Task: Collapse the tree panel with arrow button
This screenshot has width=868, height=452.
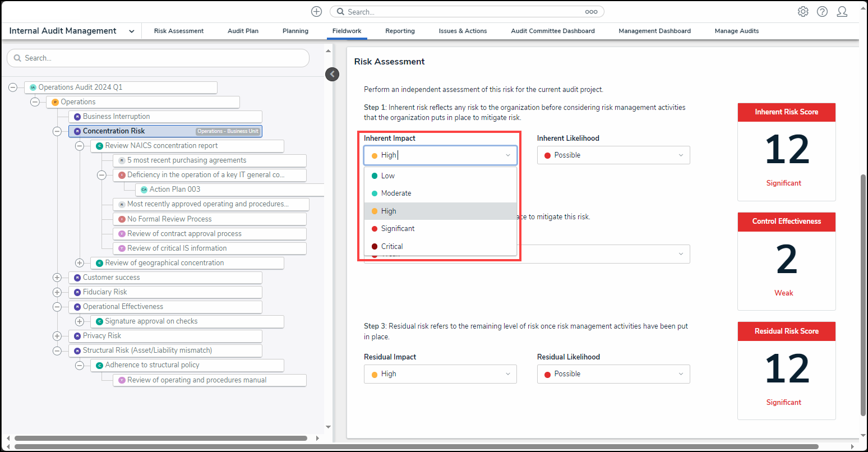Action: 333,74
